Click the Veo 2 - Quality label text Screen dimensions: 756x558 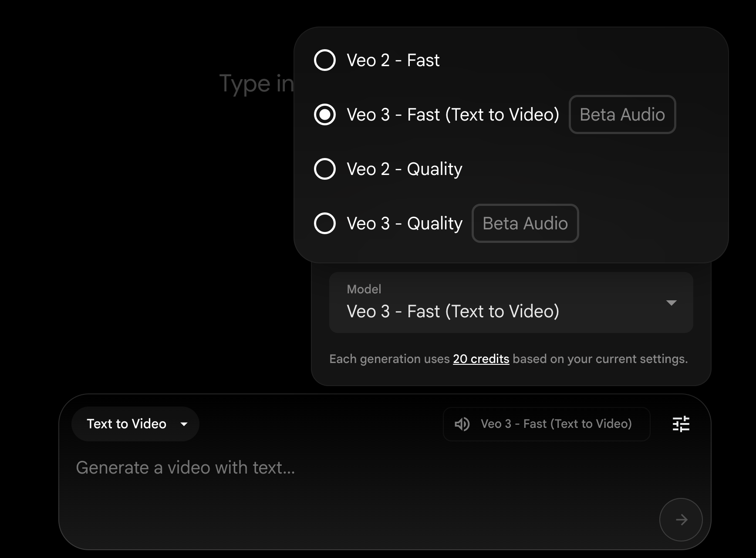click(x=404, y=169)
